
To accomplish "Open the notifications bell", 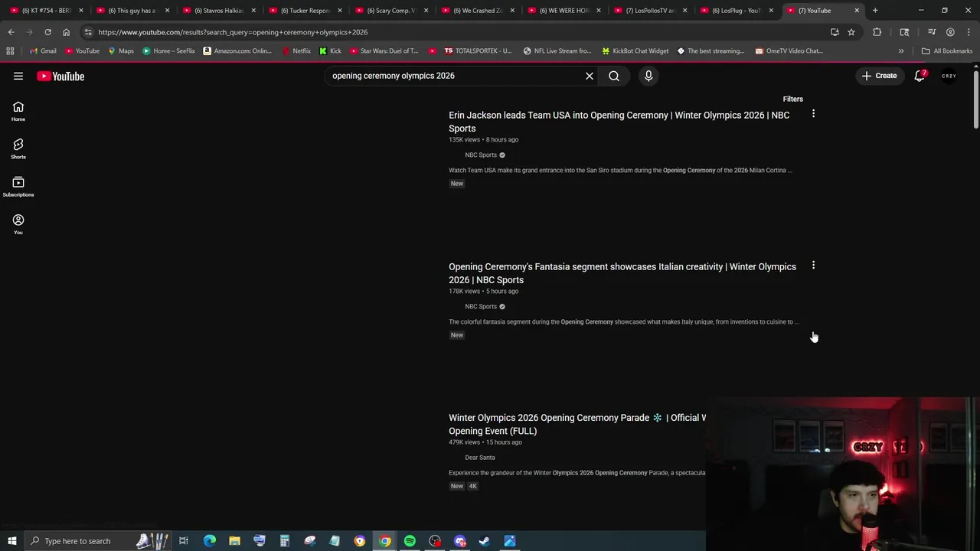I will point(920,76).
